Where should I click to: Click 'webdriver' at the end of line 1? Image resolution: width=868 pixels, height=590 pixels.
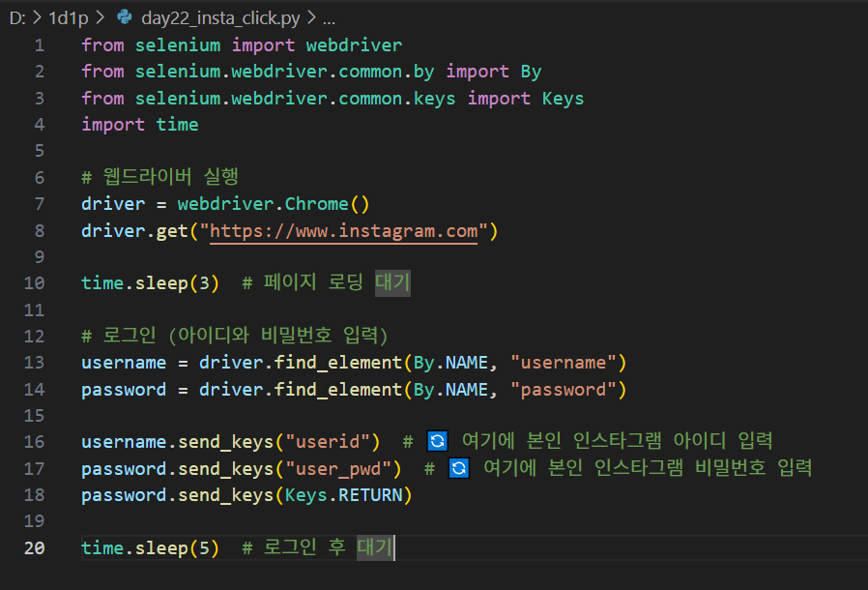[355, 44]
